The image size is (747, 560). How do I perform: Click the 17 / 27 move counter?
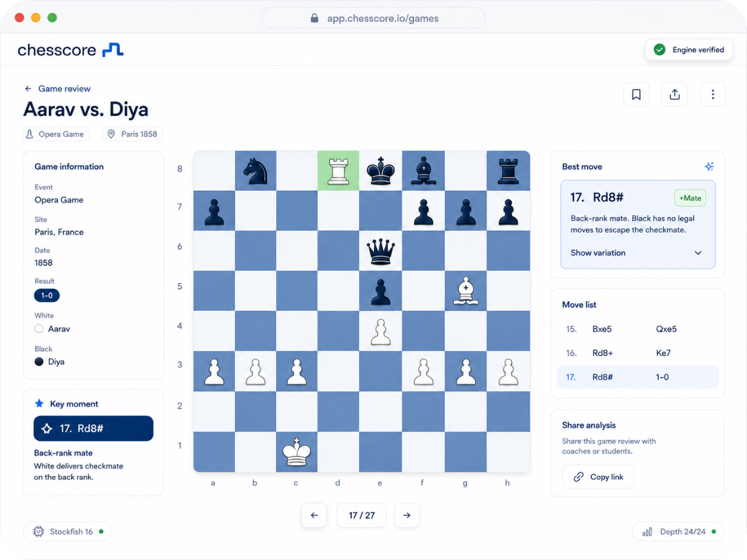click(x=361, y=515)
